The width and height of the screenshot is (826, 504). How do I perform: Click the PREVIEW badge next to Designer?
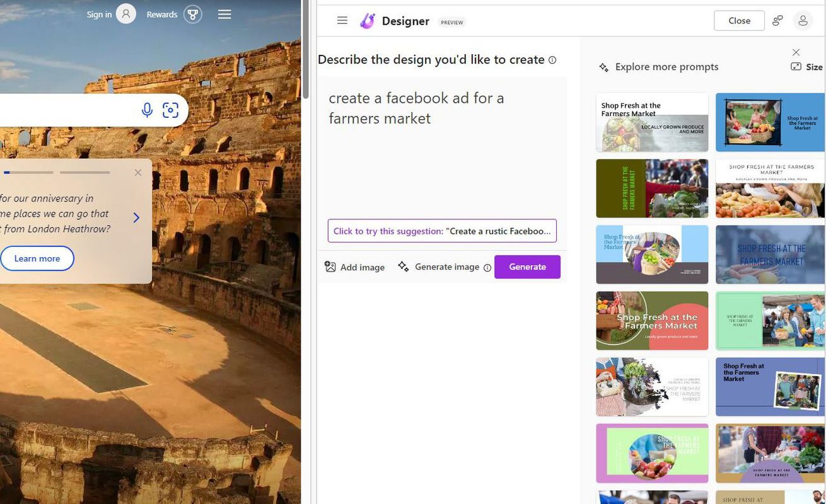(451, 22)
